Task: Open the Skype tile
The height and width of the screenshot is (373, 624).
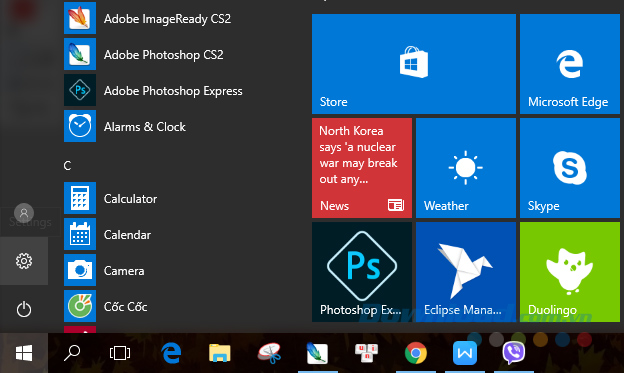Action: pos(570,168)
